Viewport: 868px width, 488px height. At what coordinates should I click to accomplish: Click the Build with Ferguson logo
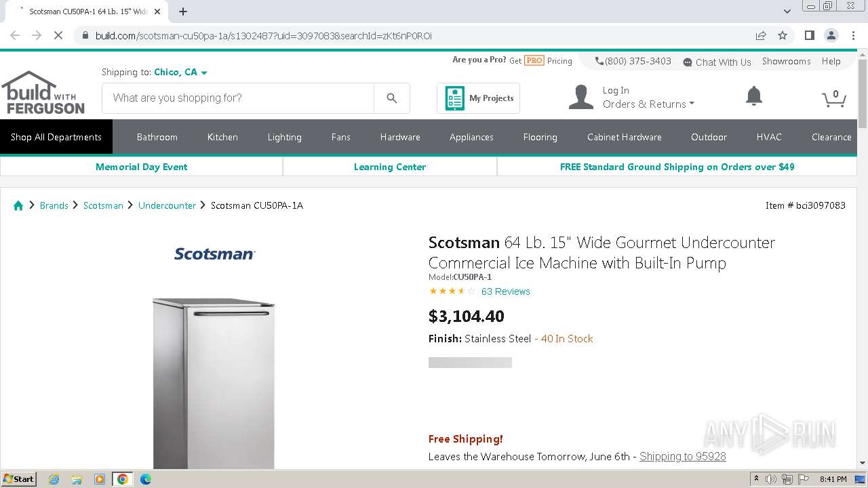43,93
